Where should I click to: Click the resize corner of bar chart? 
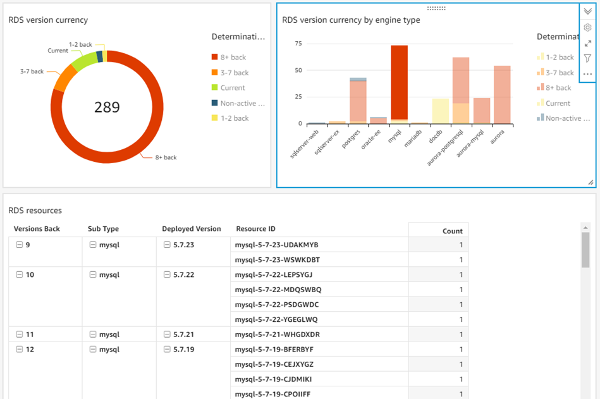(591, 183)
